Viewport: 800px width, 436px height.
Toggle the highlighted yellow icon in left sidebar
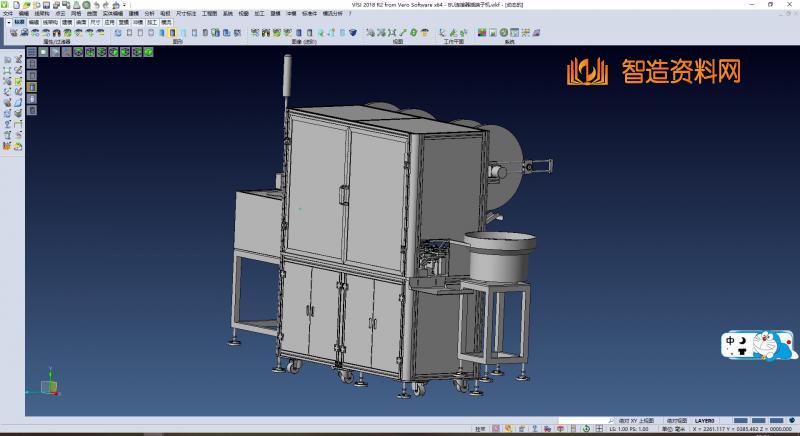(31, 87)
